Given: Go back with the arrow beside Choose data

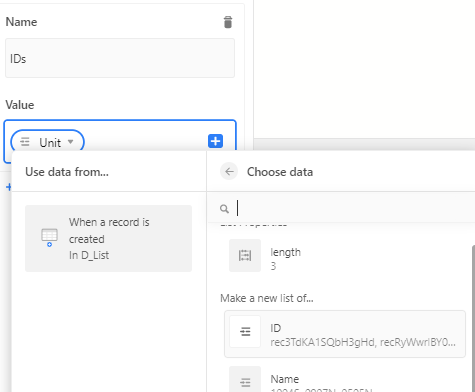Looking at the screenshot, I should (x=229, y=172).
